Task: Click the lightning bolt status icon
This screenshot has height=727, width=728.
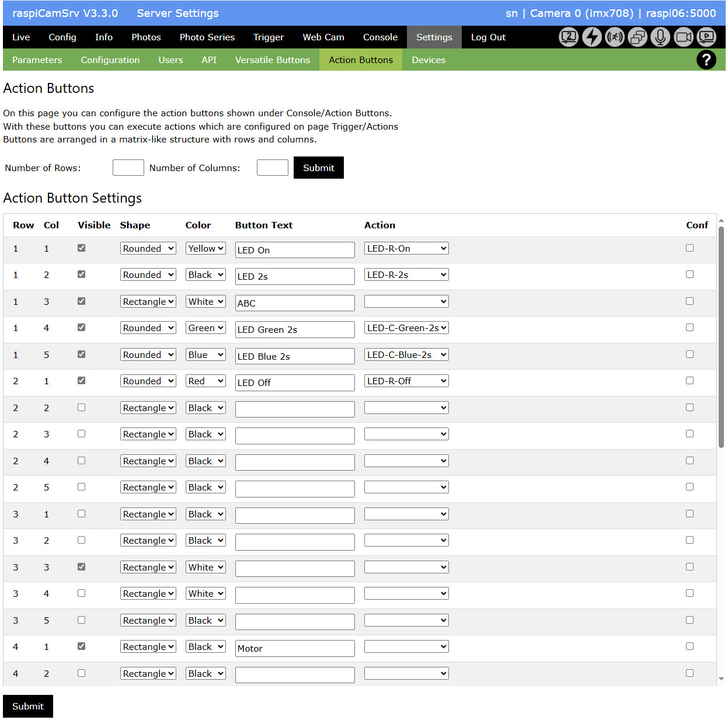Action: [591, 37]
